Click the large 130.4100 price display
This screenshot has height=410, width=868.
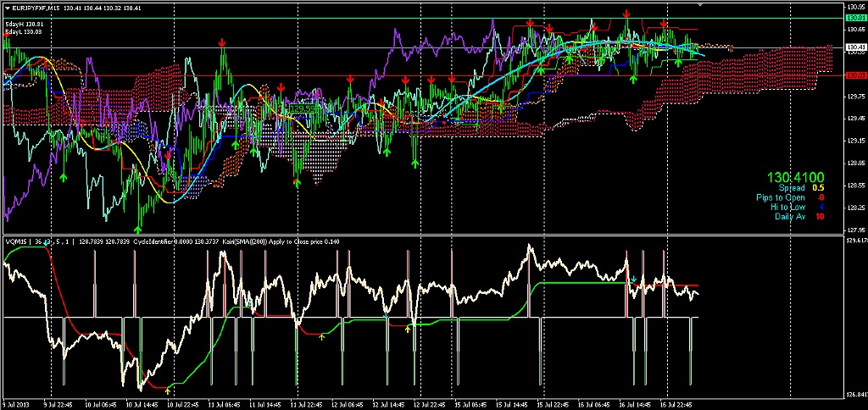coord(795,177)
